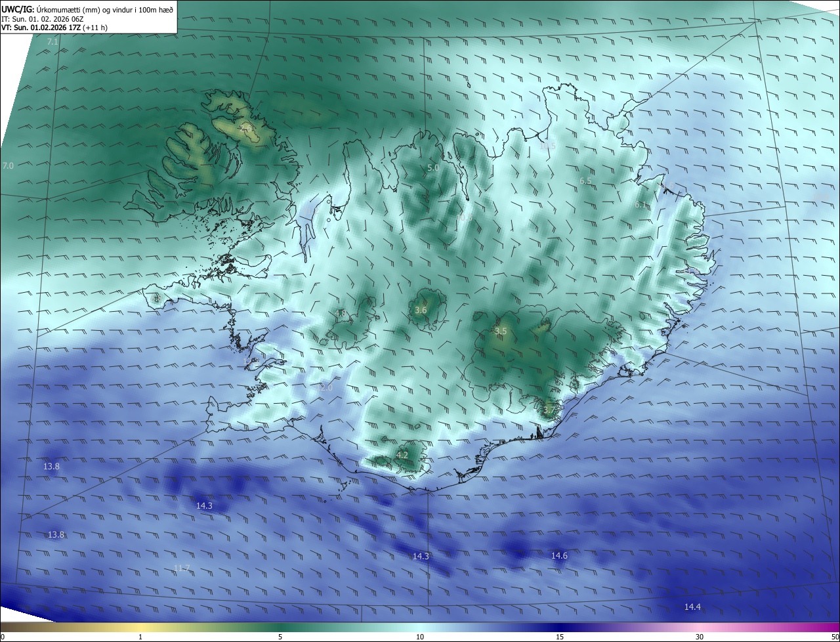The height and width of the screenshot is (642, 840).
Task: Click the 4.8 value label on Langjökull glacier
Action: (x=341, y=313)
